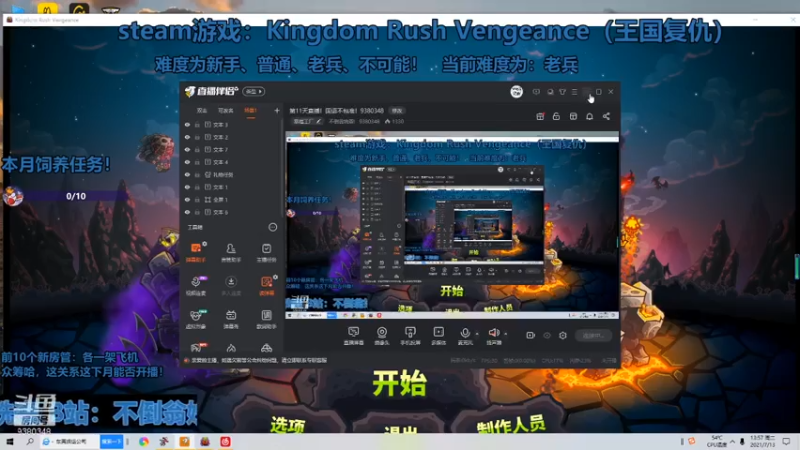Add a phone screen-cast source
This screenshot has width=800, height=450.
click(x=410, y=336)
